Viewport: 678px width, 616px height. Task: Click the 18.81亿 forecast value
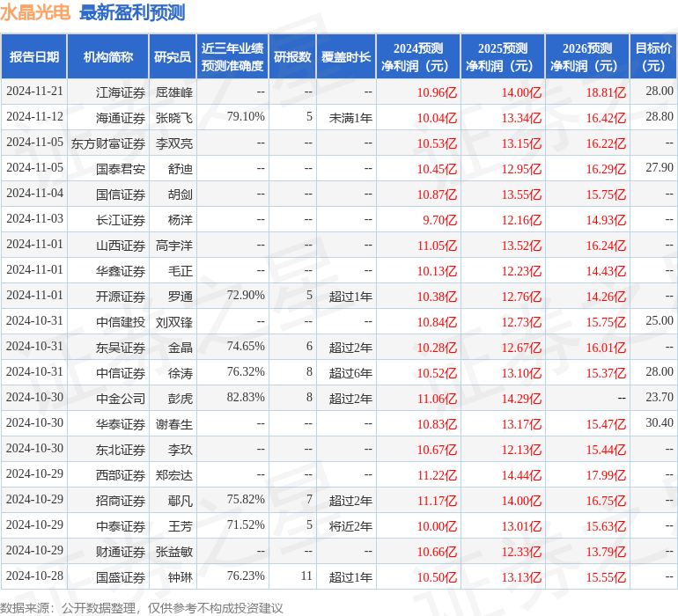(x=606, y=92)
